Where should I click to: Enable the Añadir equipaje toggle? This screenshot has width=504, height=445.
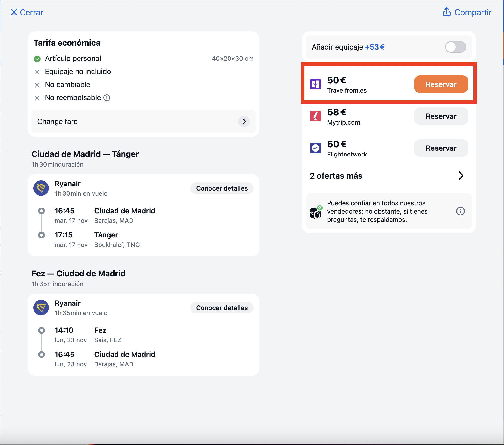pos(455,47)
